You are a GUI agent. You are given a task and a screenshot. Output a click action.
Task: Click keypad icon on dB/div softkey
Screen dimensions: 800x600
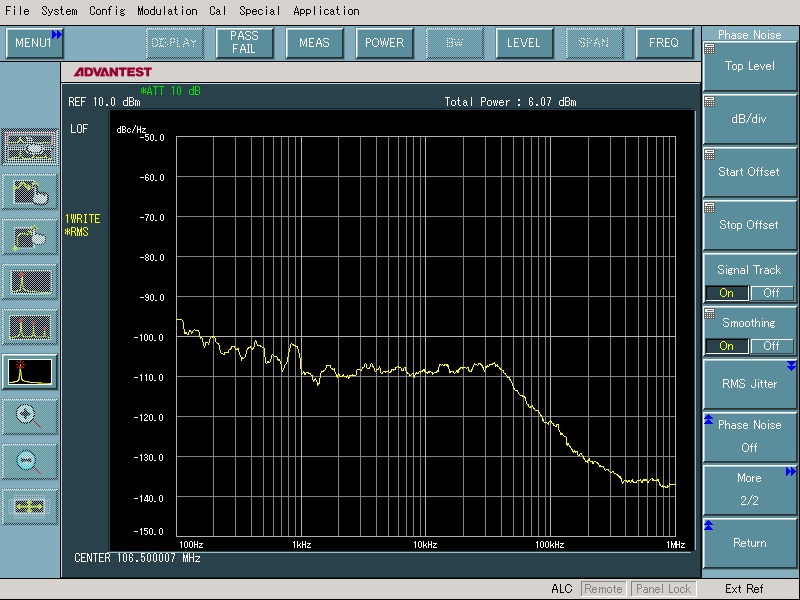click(710, 102)
